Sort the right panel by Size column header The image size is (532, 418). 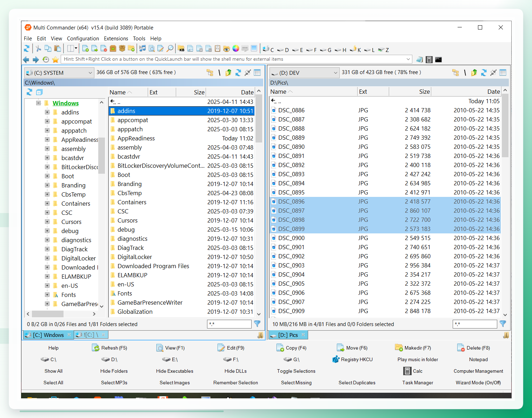pyautogui.click(x=410, y=92)
